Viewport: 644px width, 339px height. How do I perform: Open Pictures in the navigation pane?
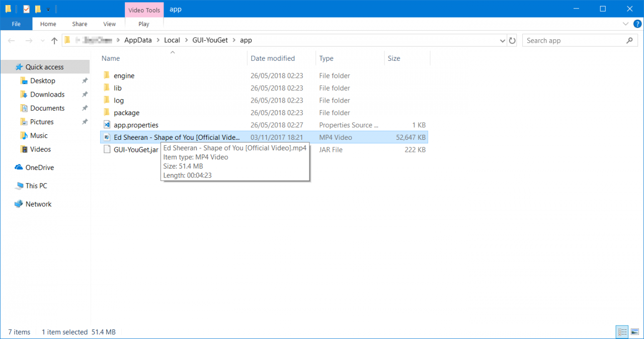pyautogui.click(x=42, y=122)
